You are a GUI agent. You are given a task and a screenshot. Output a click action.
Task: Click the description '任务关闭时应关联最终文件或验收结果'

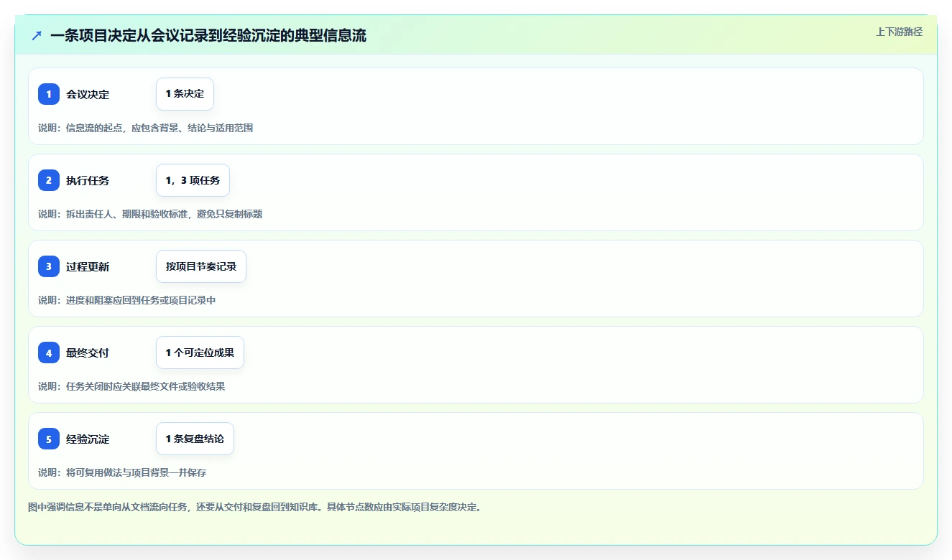(x=146, y=386)
